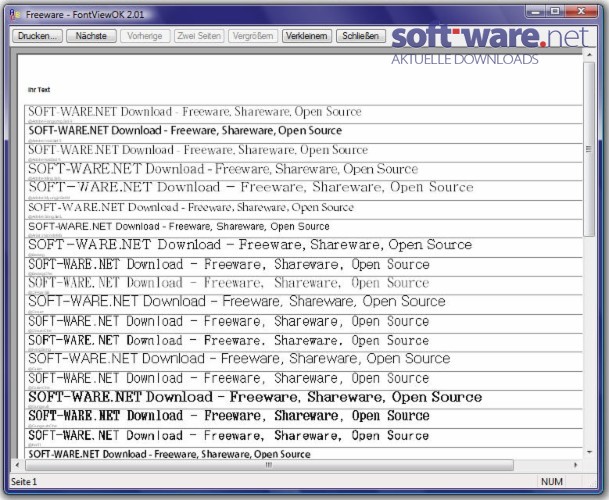Minimize the FontViewOK window
The image size is (609, 500).
tap(536, 12)
